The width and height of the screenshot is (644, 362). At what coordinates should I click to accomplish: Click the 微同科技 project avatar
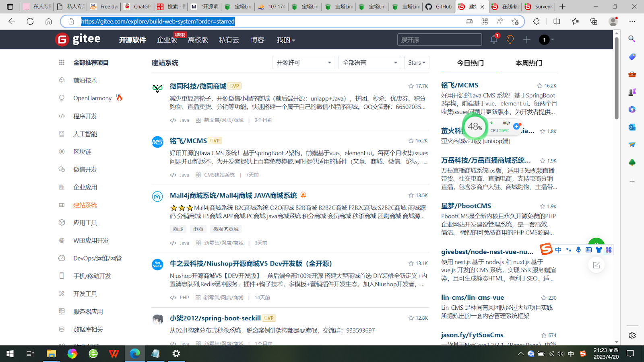157,88
